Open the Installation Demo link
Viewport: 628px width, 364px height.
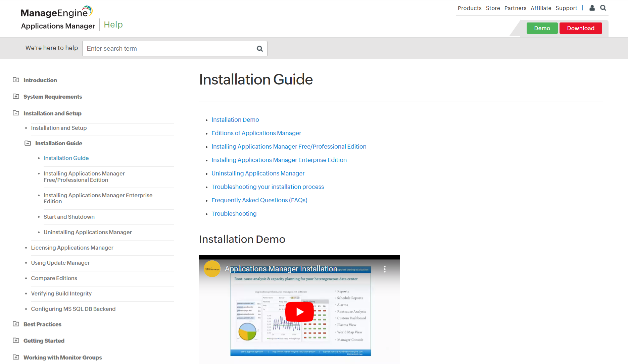point(235,120)
